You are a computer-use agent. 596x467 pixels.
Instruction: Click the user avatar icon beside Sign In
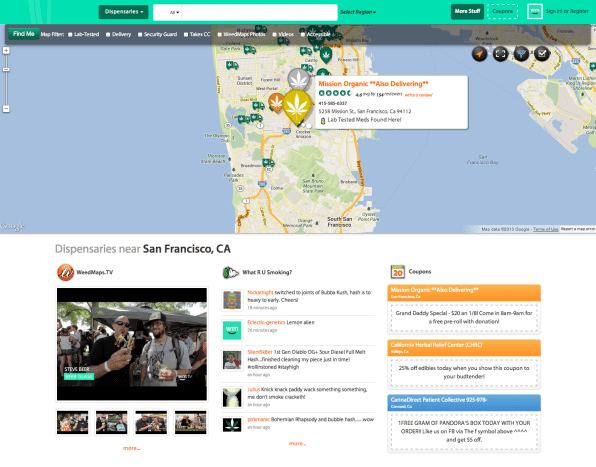coord(535,11)
